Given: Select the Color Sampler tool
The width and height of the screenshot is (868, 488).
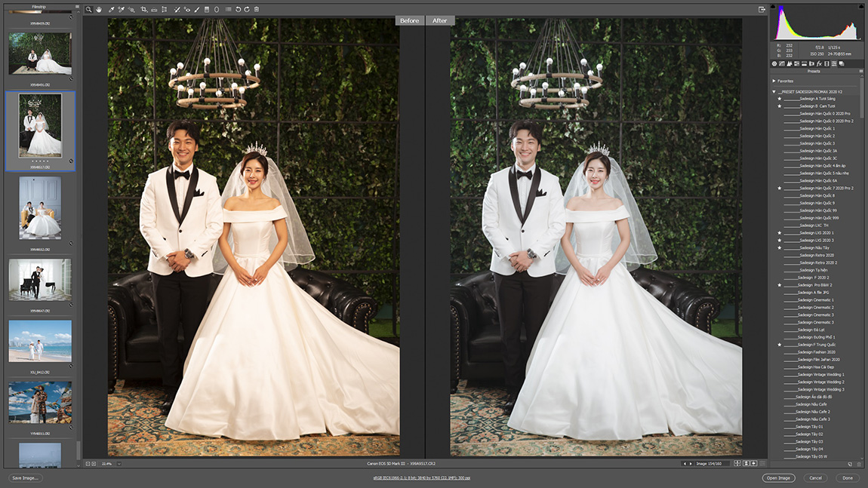Looking at the screenshot, I should [x=121, y=9].
